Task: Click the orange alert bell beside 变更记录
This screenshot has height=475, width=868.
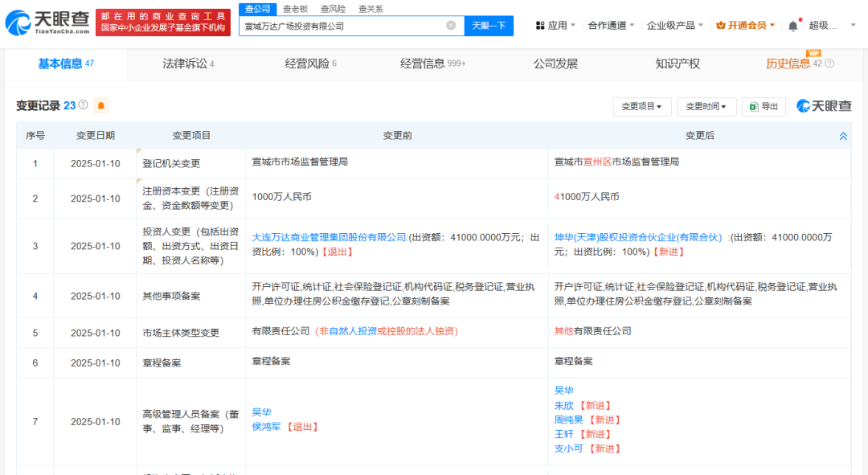Action: coord(101,105)
